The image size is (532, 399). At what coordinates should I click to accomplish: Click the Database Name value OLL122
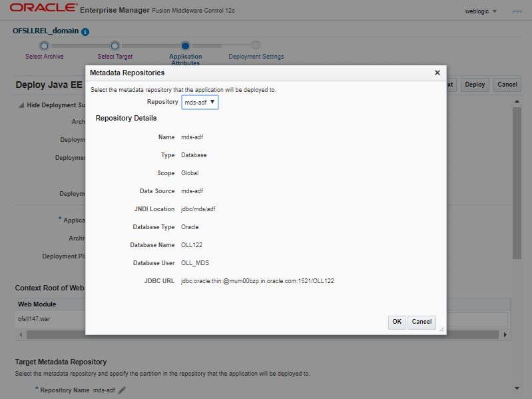[x=192, y=245]
